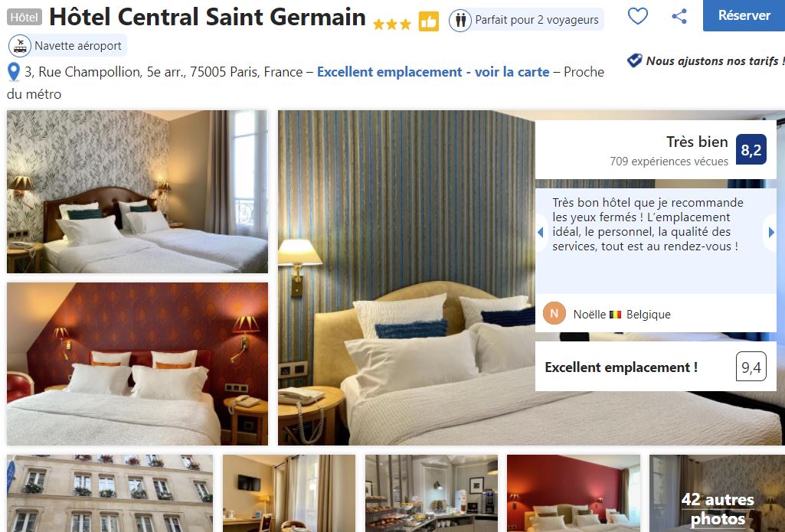The width and height of the screenshot is (785, 532).
Task: Click the share icon
Action: pos(679,16)
